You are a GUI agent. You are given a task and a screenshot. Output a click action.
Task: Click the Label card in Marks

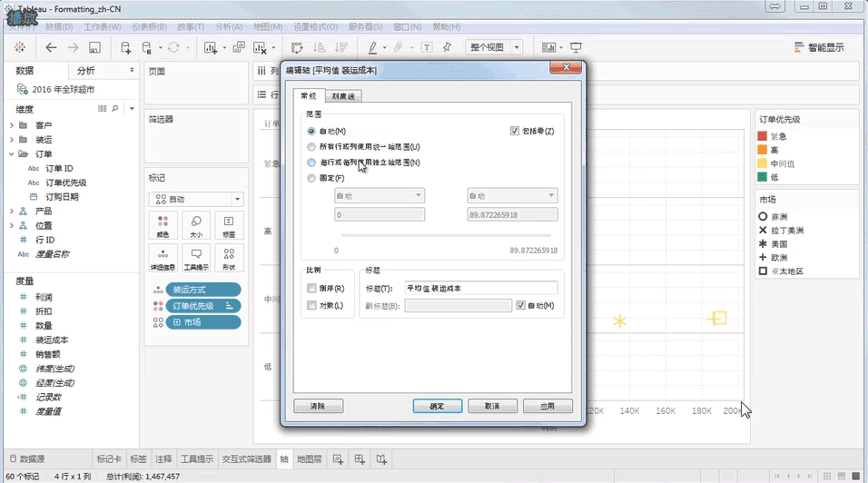click(x=229, y=224)
